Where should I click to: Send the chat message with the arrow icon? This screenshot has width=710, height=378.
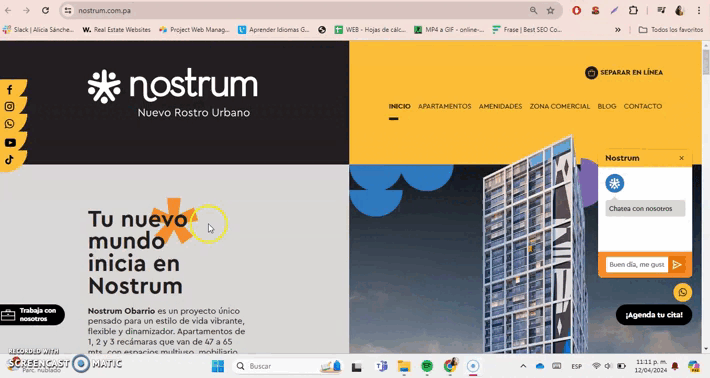[x=677, y=264]
